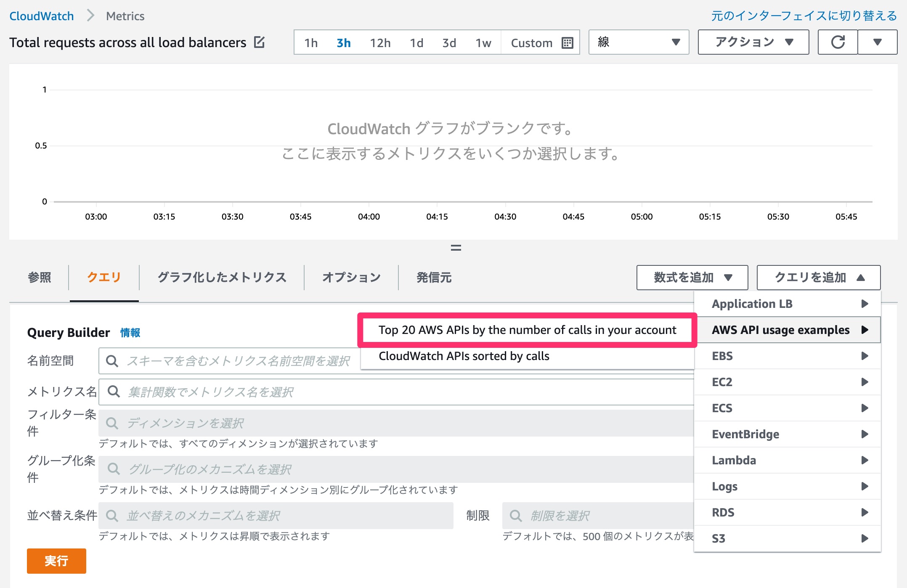The width and height of the screenshot is (907, 588).
Task: Click the Metrics breadcrumb
Action: pyautogui.click(x=125, y=16)
